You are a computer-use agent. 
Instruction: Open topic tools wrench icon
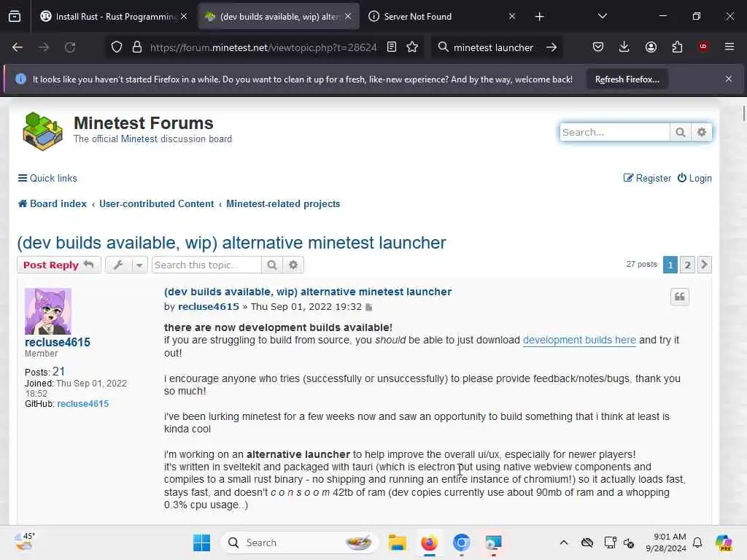[x=118, y=265]
